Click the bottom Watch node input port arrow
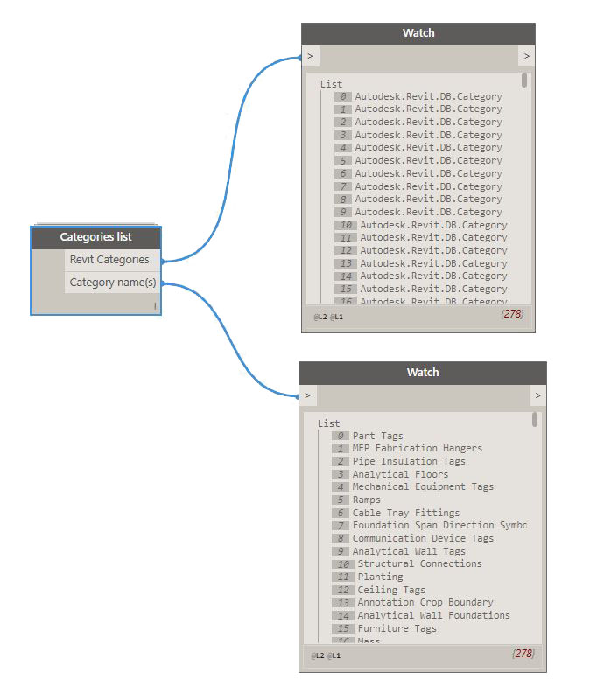Screen dimensions: 590x700 (307, 395)
